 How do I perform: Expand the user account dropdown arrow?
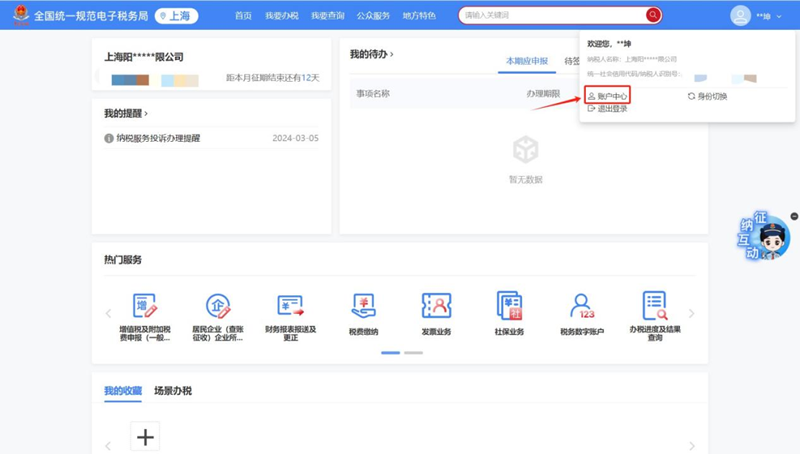[x=779, y=16]
